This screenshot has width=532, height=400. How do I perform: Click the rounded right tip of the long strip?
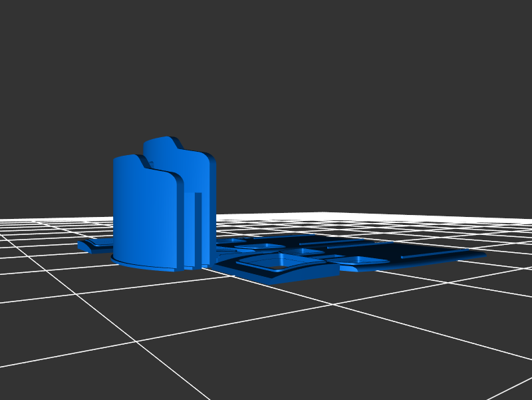[480, 255]
